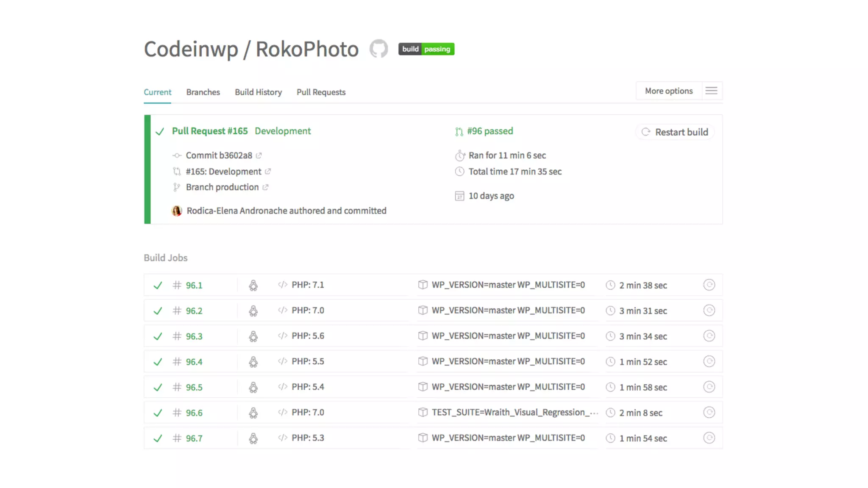Click the hamburger menu icon beside More options
Screen dimensions: 868x488
coord(711,91)
